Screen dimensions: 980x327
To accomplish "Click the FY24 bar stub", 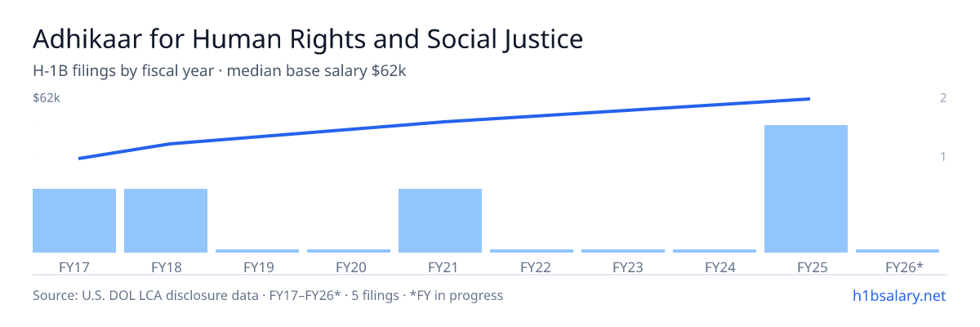I will pyautogui.click(x=715, y=251).
